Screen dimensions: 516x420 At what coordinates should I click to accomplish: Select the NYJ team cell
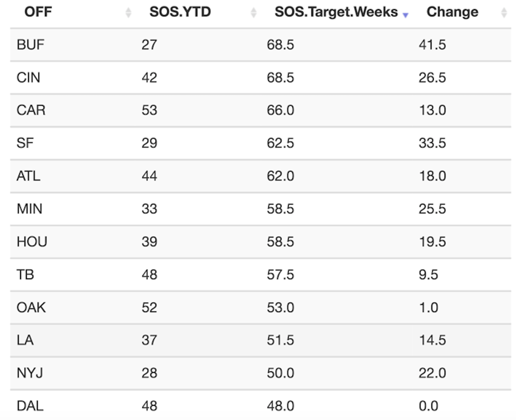point(30,373)
